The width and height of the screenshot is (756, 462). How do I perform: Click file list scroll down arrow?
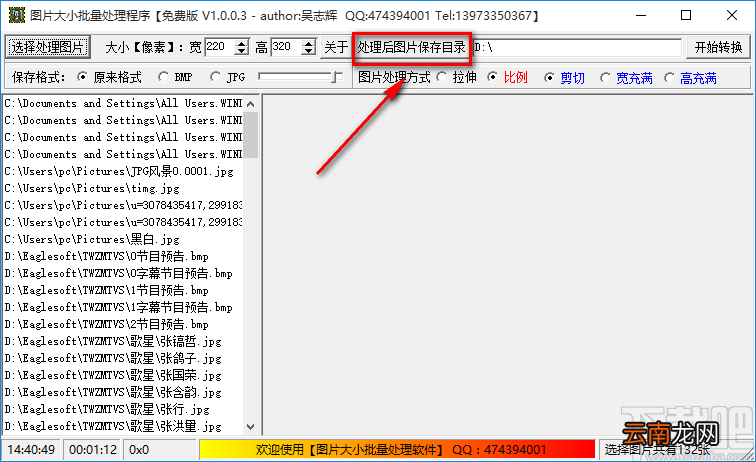(251, 426)
